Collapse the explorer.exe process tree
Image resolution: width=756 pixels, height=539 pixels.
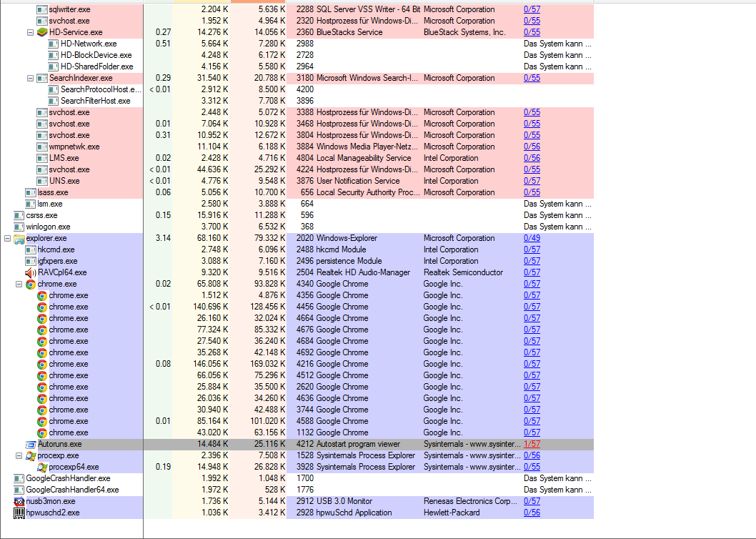(x=8, y=238)
